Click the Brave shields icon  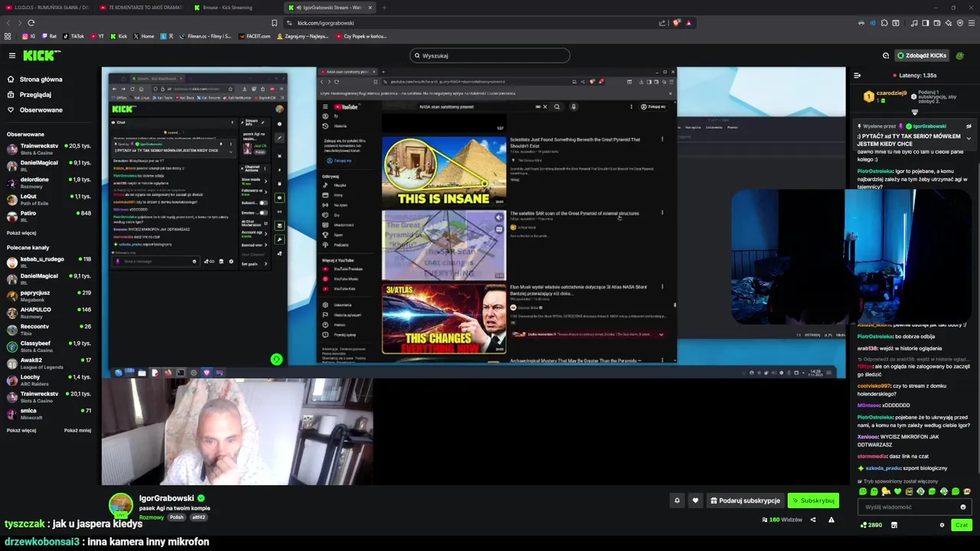coord(677,23)
